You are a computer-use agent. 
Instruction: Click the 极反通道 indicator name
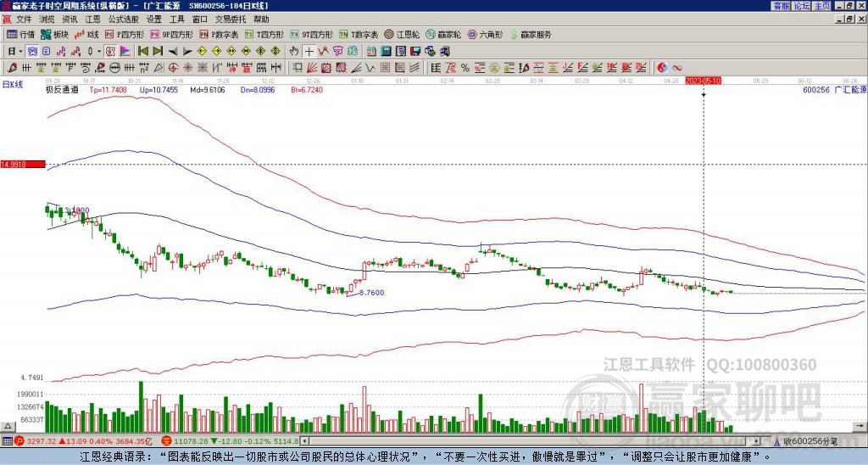62,89
